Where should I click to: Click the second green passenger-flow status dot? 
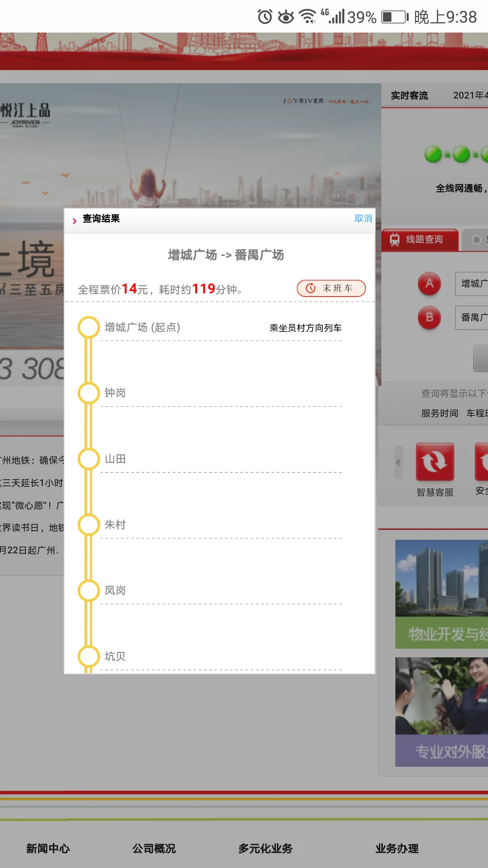461,154
